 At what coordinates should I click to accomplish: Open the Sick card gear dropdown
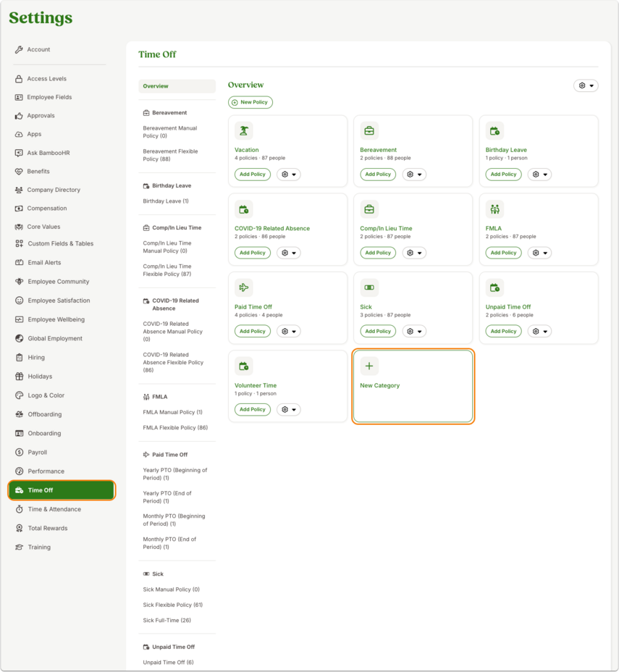point(414,331)
